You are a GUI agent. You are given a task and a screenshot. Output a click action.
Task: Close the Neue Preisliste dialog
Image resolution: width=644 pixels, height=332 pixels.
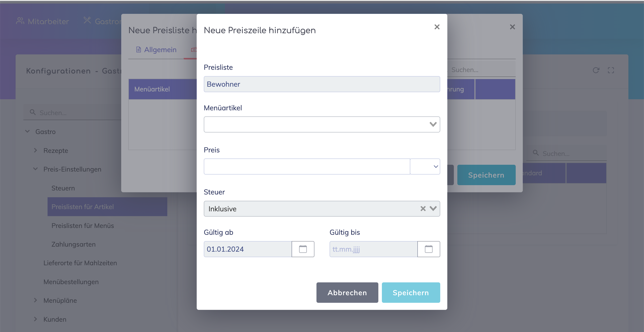tap(512, 27)
